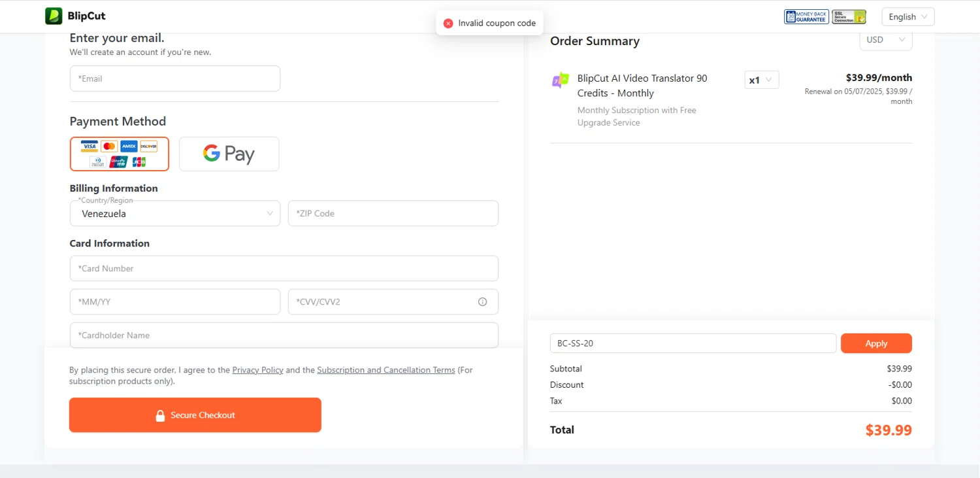980x478 pixels.
Task: Select credit card payment method
Action: 120,154
